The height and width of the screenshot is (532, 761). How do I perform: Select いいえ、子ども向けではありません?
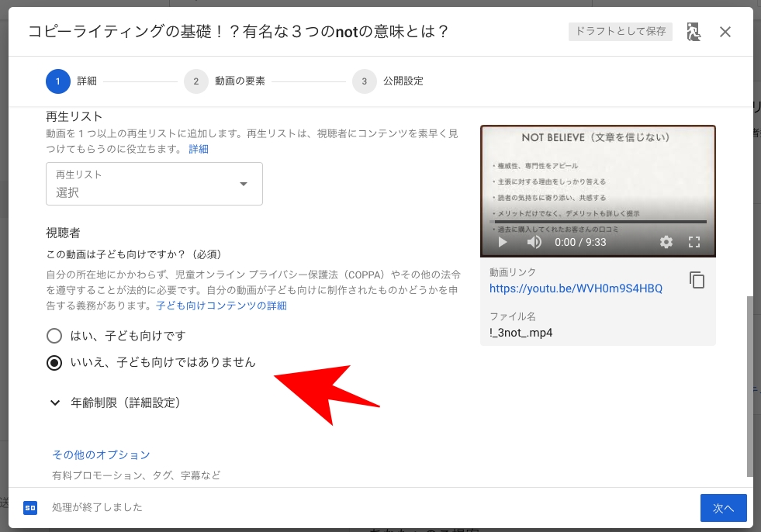coord(54,361)
